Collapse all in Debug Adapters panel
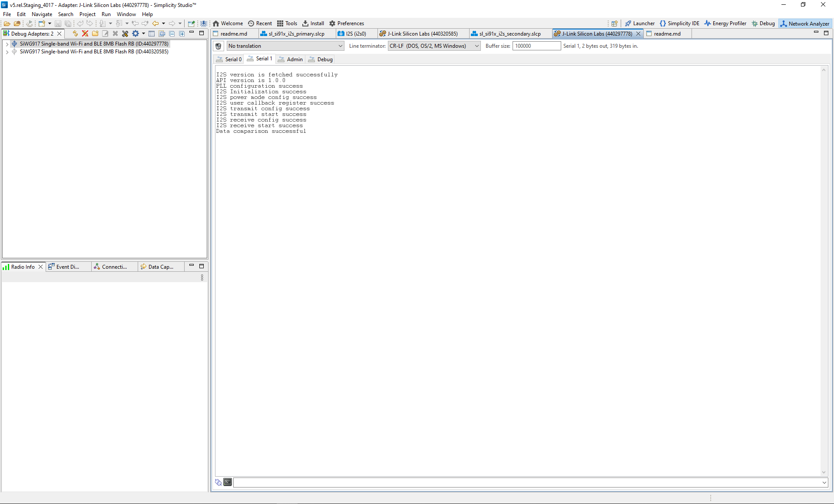 pyautogui.click(x=172, y=33)
